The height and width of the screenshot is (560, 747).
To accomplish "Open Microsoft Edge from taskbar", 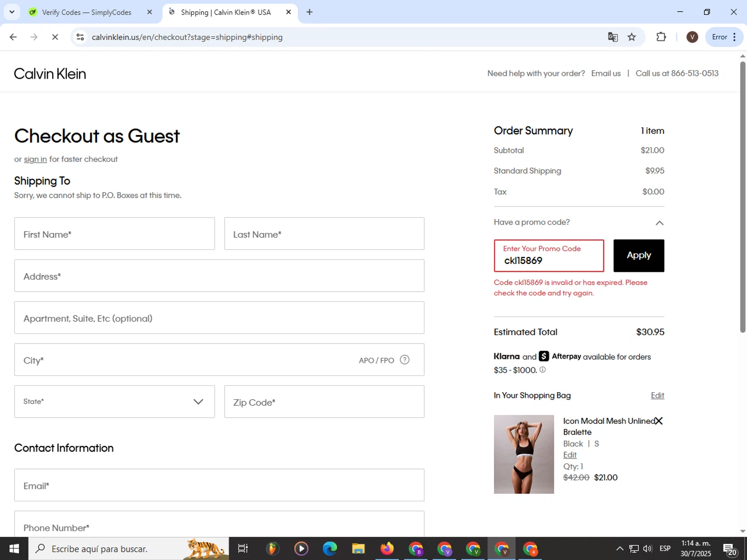I will tap(330, 549).
